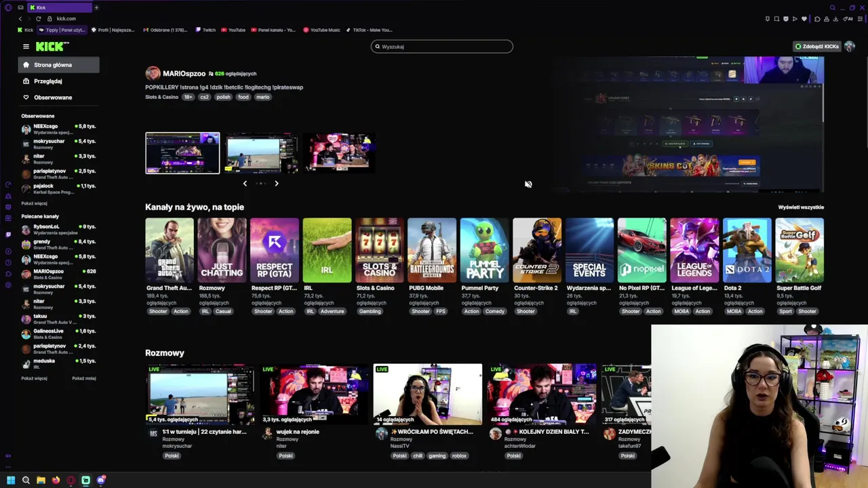Open the Grand Theft Auto category card
The image size is (868, 488).
[x=169, y=249]
